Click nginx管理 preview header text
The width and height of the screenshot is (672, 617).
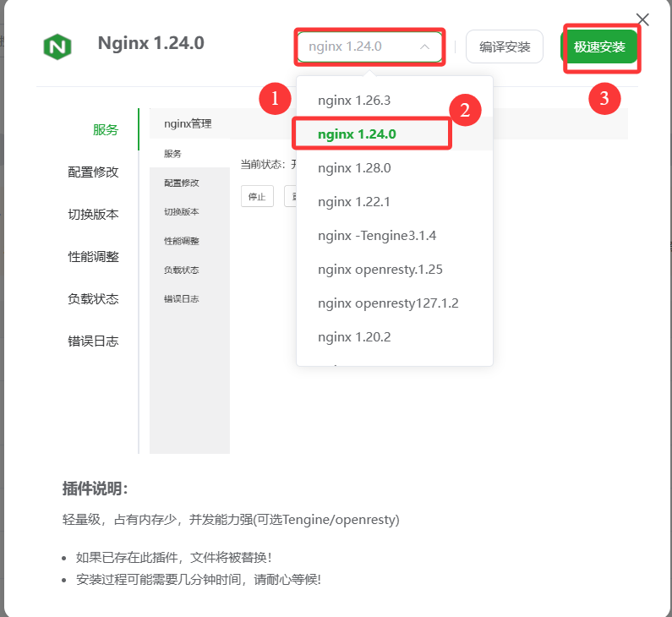pyautogui.click(x=188, y=124)
